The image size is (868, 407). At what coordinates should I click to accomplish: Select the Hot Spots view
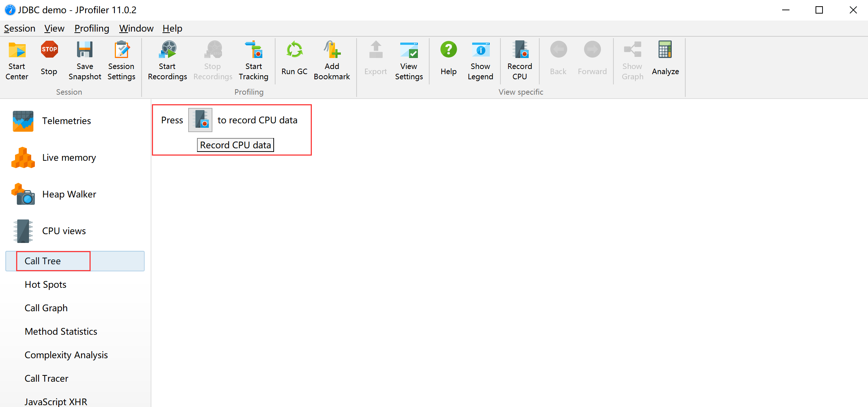point(45,285)
